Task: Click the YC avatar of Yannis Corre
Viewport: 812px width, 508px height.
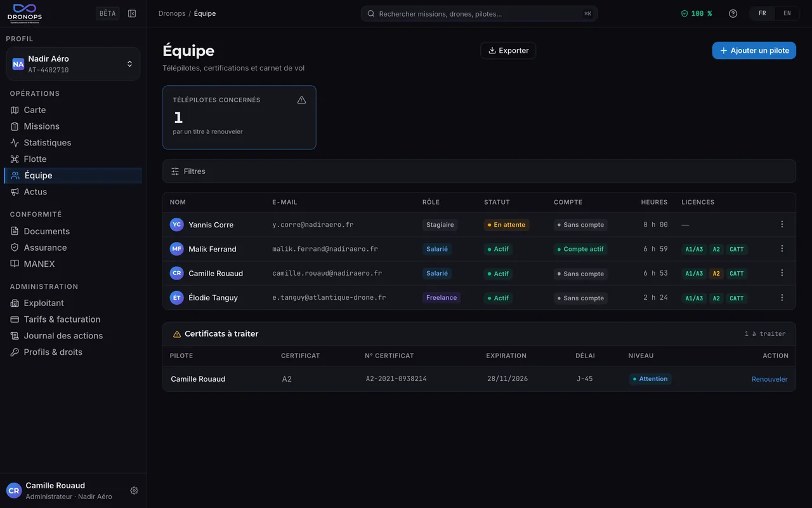Action: coord(177,225)
